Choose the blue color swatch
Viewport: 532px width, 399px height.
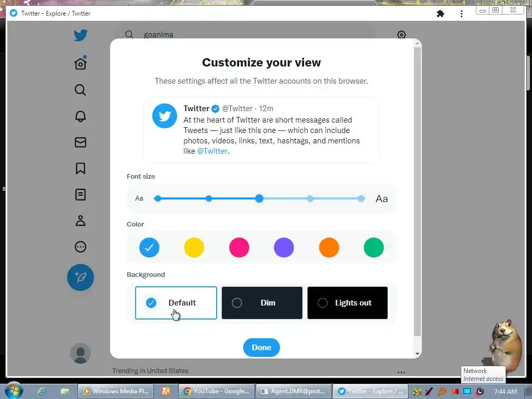[149, 247]
